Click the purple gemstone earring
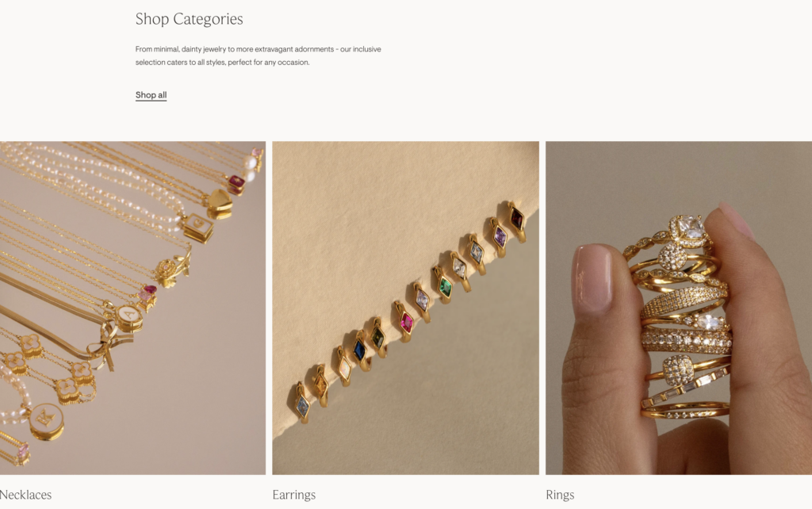 pyautogui.click(x=500, y=235)
